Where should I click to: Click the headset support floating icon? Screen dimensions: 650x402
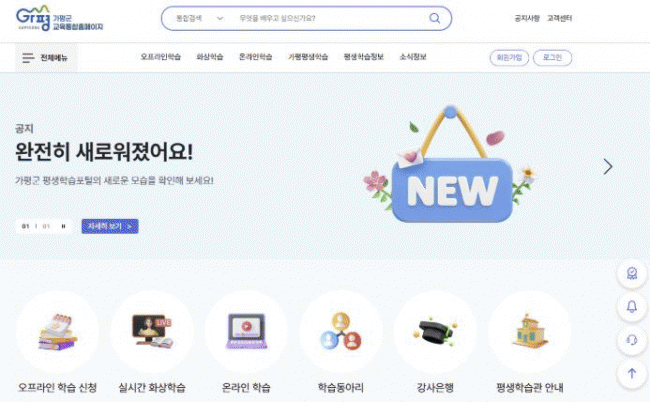[x=632, y=340]
